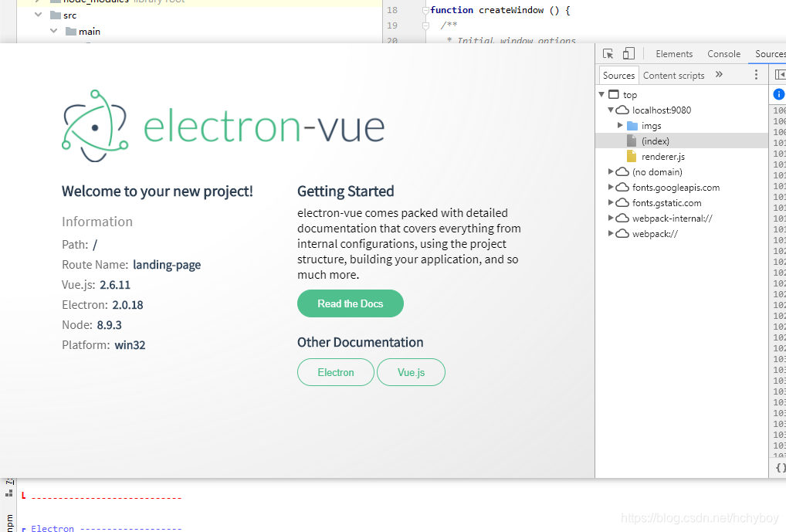
Task: Collapse the localhost:9080 node
Action: point(611,110)
